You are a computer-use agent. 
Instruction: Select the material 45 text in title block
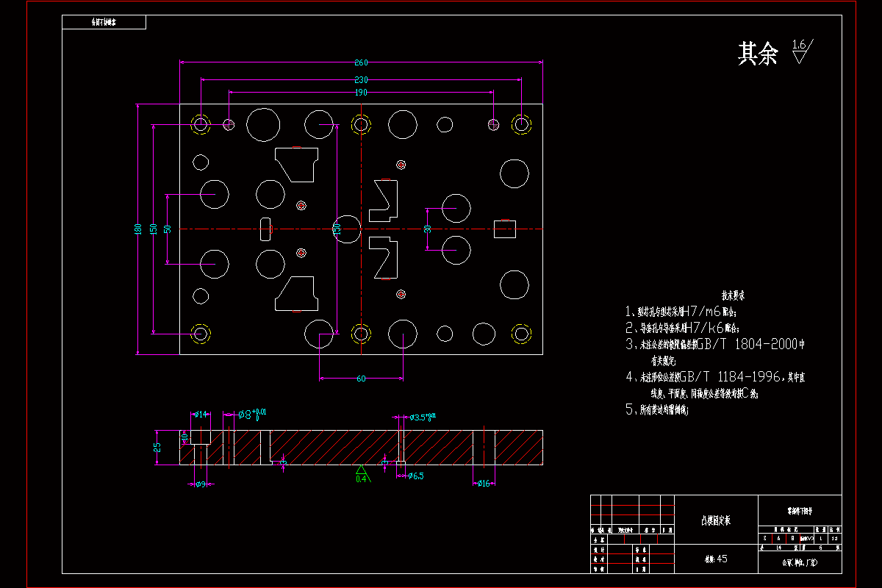point(715,559)
